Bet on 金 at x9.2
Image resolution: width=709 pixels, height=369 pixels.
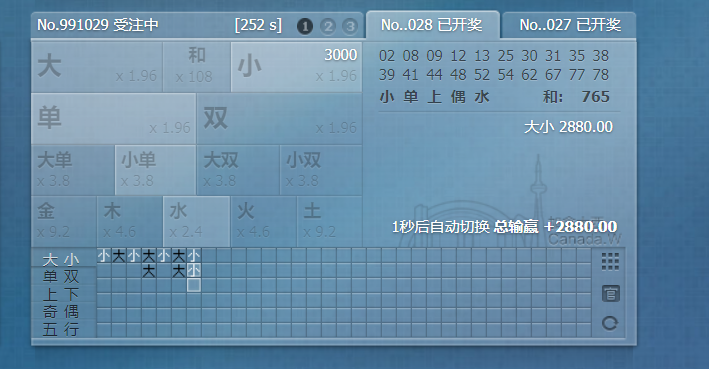coord(64,222)
